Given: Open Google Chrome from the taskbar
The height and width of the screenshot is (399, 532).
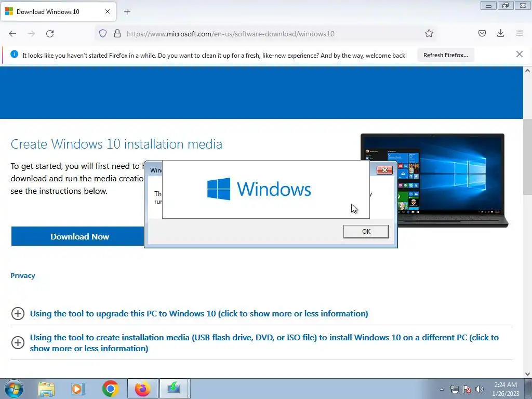Looking at the screenshot, I should pyautogui.click(x=110, y=389).
